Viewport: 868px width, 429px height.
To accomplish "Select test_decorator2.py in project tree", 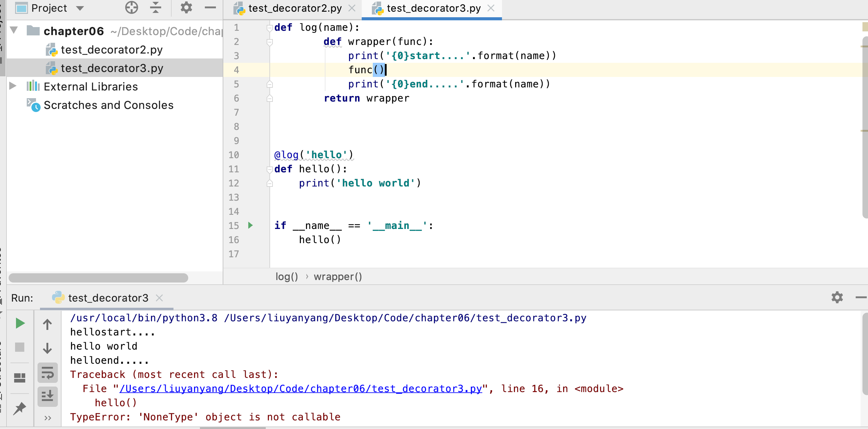I will (x=112, y=50).
